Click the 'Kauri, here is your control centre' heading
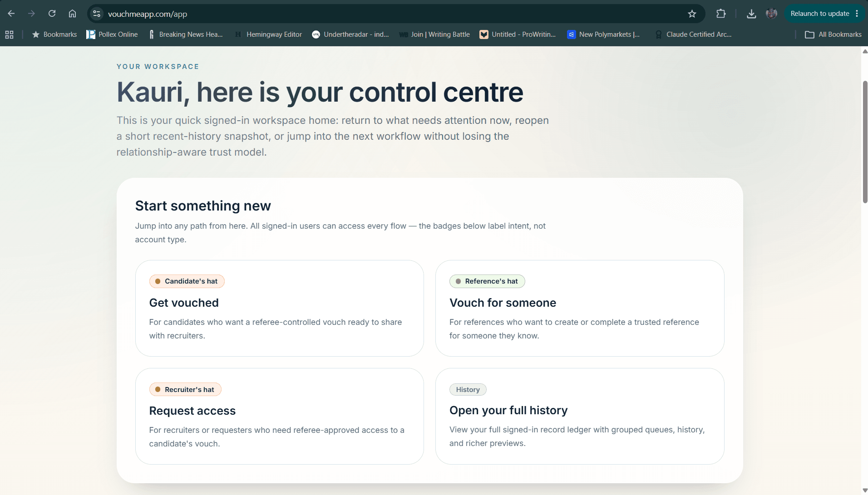868x495 pixels. [320, 92]
